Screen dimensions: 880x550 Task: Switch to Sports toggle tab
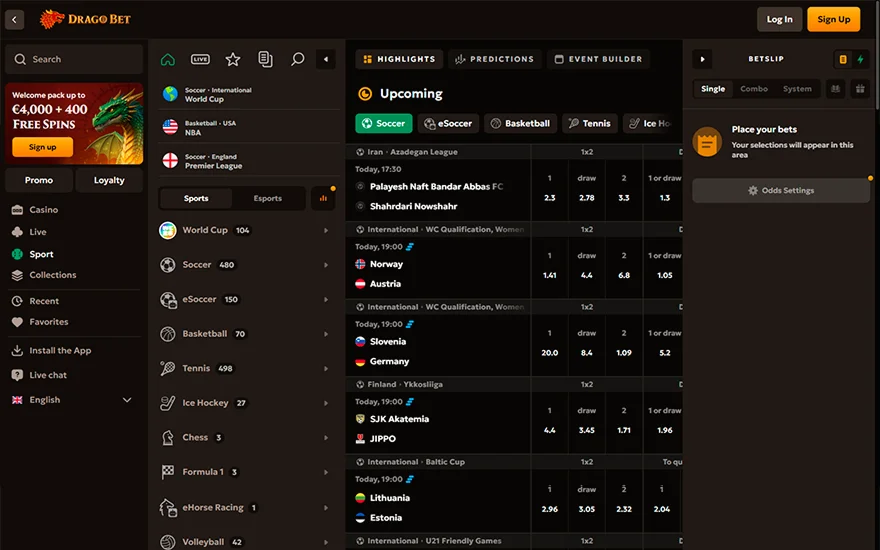(196, 199)
